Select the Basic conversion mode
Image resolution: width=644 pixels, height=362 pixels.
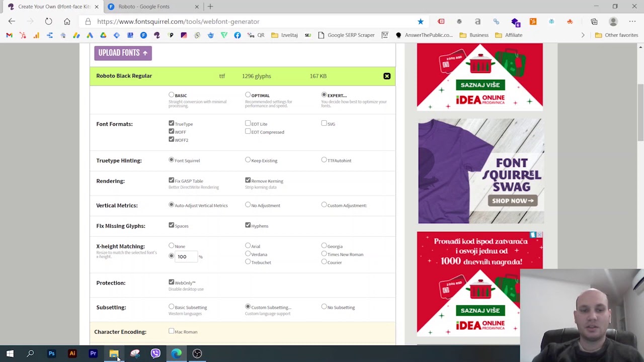(171, 95)
